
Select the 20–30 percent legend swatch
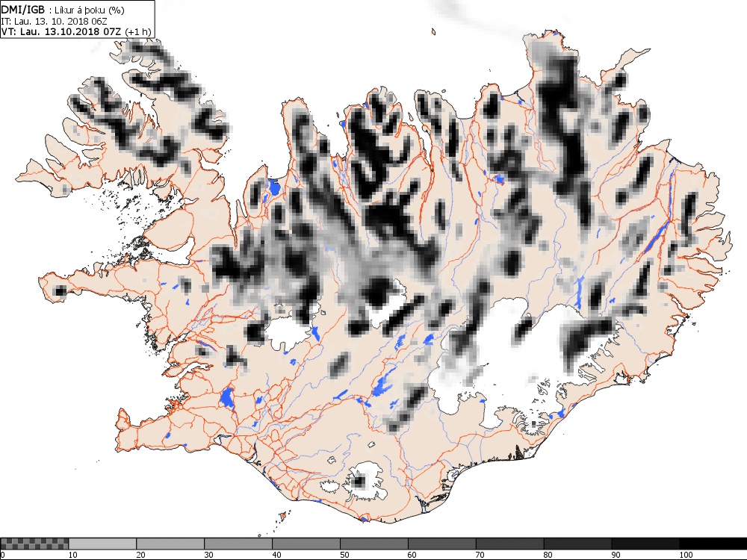[170, 544]
